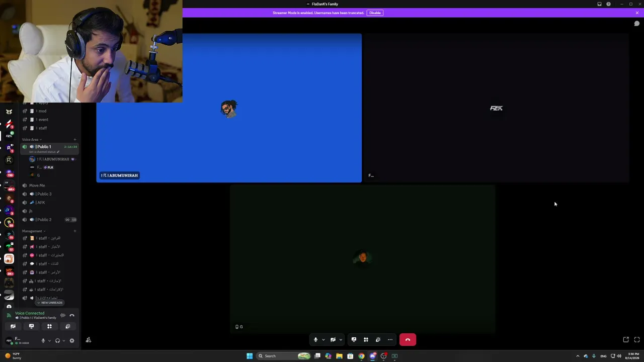Viewport: 644px width, 362px height.
Task: Share screen from the sidebar voice panel
Action: (x=31, y=326)
